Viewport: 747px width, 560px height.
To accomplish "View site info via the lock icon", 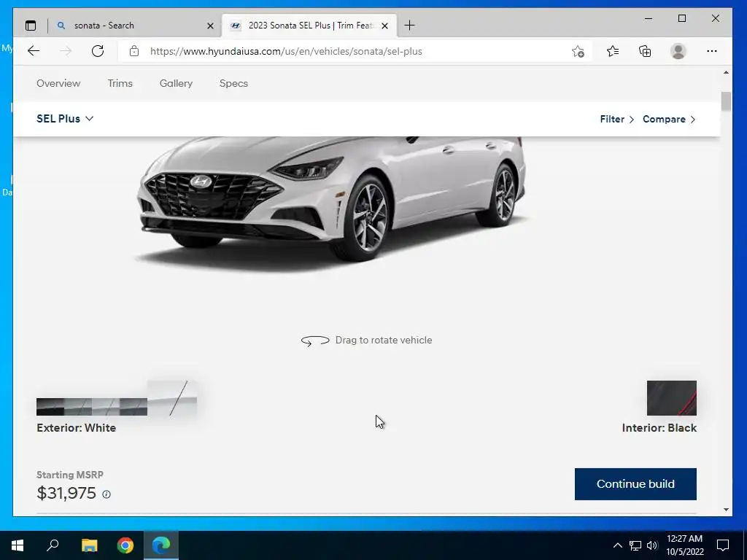I will click(134, 51).
